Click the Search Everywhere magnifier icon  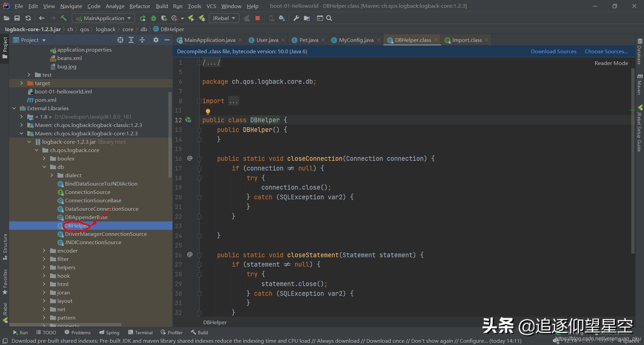pos(329,18)
